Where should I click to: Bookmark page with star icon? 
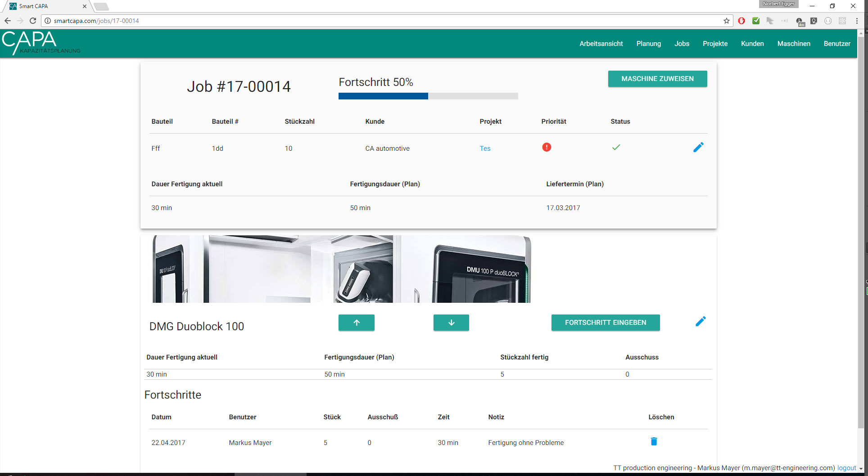pos(726,21)
